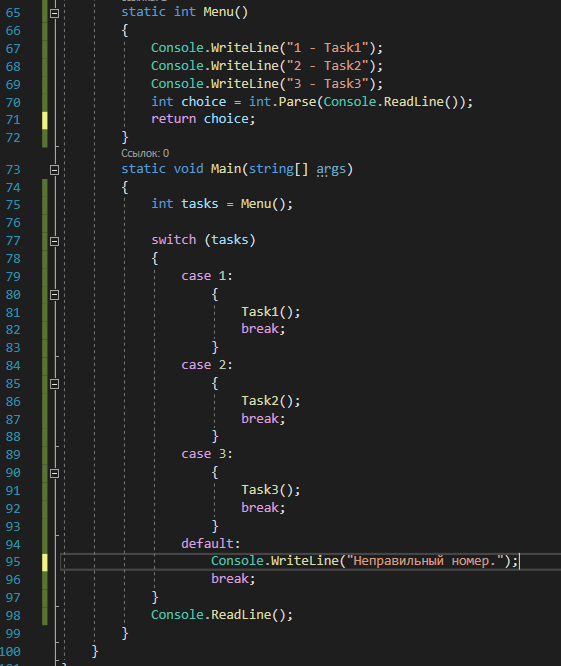
Task: Place cursor on 'static int Menu()' declaration
Action: (184, 12)
